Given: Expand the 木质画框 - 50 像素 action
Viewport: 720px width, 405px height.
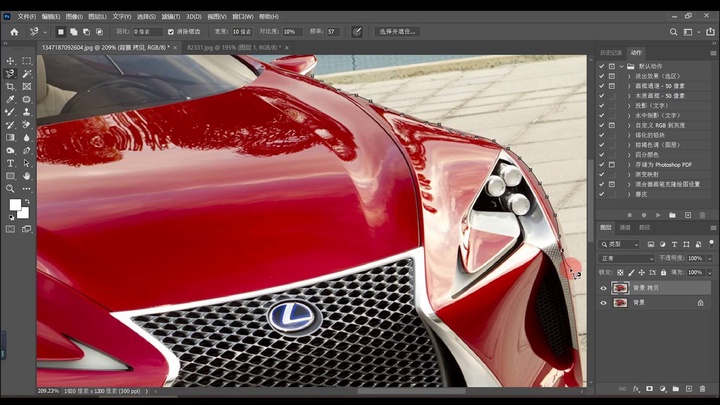Looking at the screenshot, I should [629, 97].
